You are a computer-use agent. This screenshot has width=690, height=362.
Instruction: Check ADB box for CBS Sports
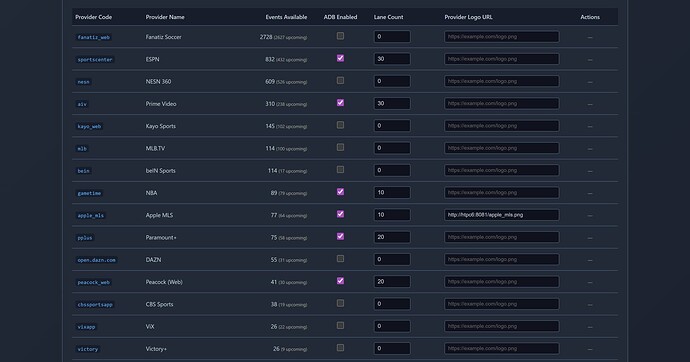pyautogui.click(x=340, y=303)
